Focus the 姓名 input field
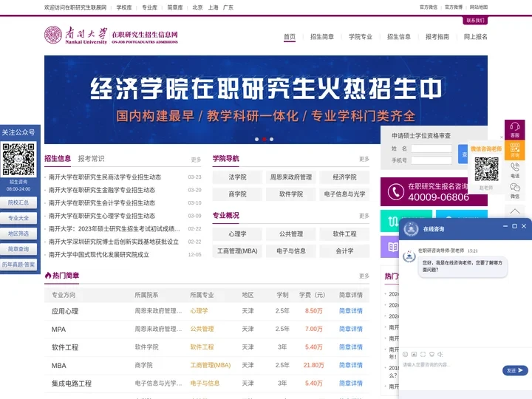Viewport: 532px width, 399px height. (x=432, y=149)
